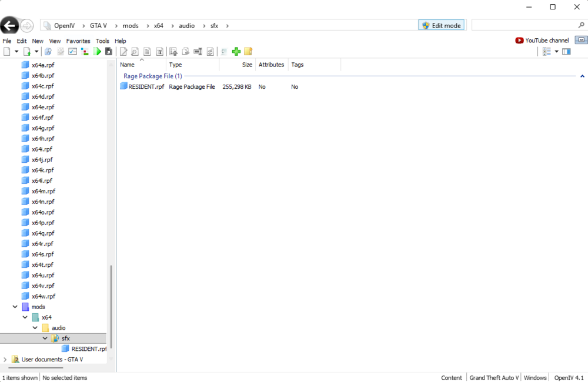The width and height of the screenshot is (588, 382).
Task: Click the dark floppy disk shortcut icon
Action: [109, 51]
